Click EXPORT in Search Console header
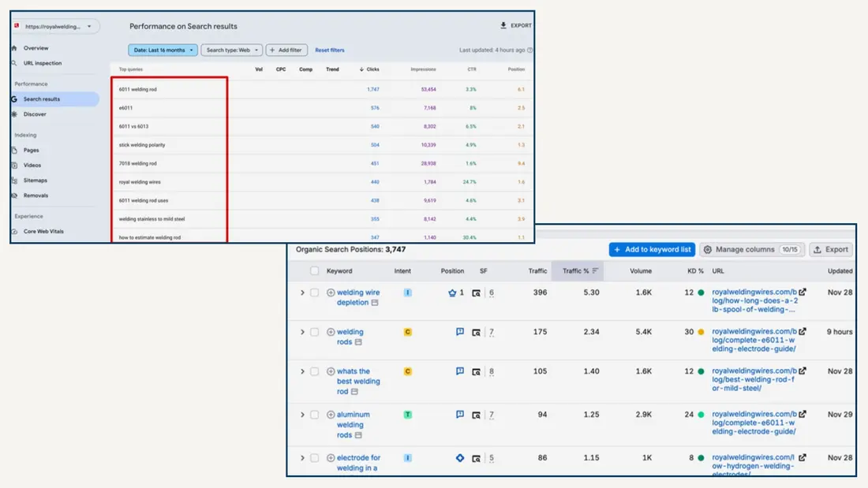The width and height of the screenshot is (868, 488). point(515,25)
